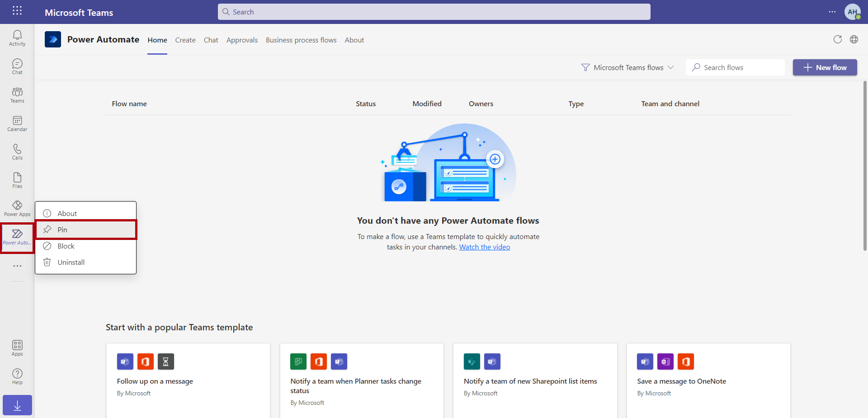This screenshot has width=868, height=418.
Task: Open the AH profile avatar
Action: (x=853, y=12)
